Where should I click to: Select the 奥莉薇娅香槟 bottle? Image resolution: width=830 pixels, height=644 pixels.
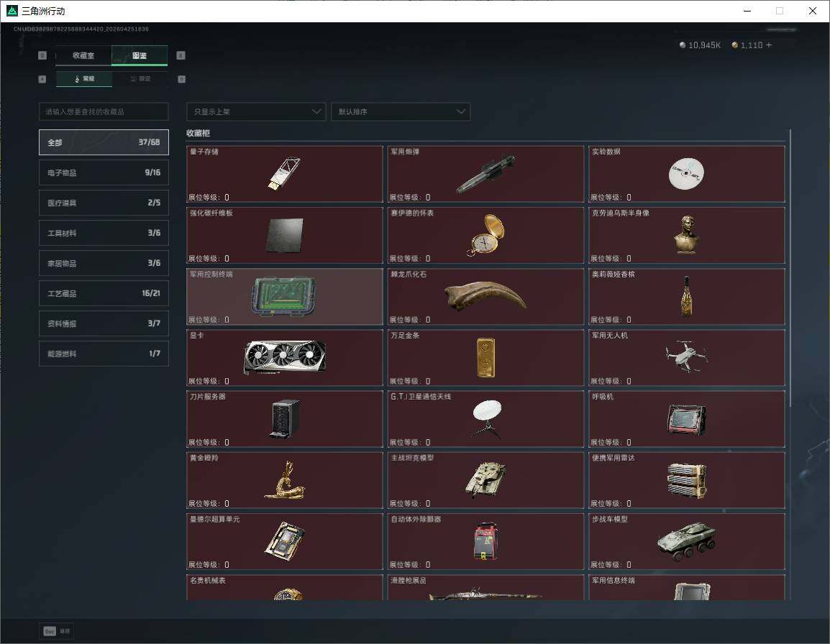[x=687, y=296]
